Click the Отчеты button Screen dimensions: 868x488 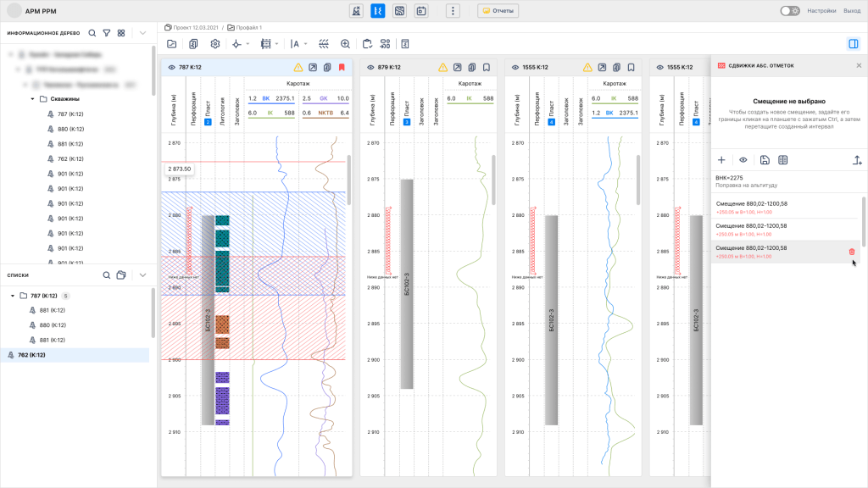pos(498,11)
